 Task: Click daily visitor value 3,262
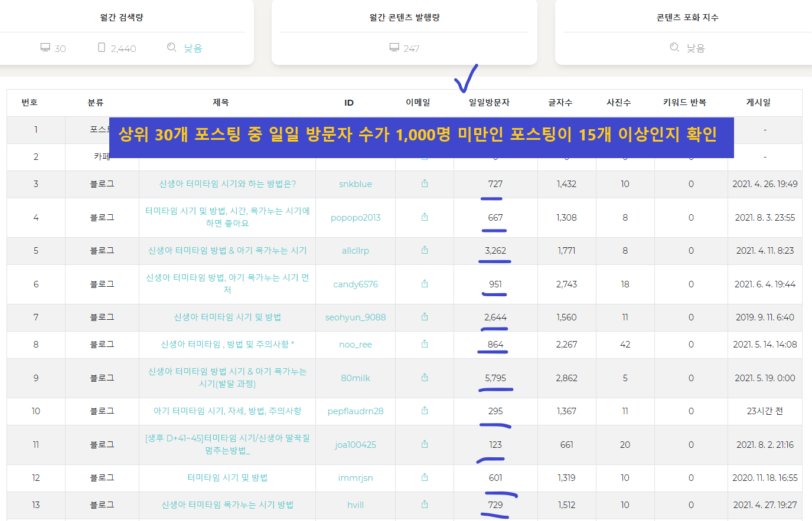point(495,251)
